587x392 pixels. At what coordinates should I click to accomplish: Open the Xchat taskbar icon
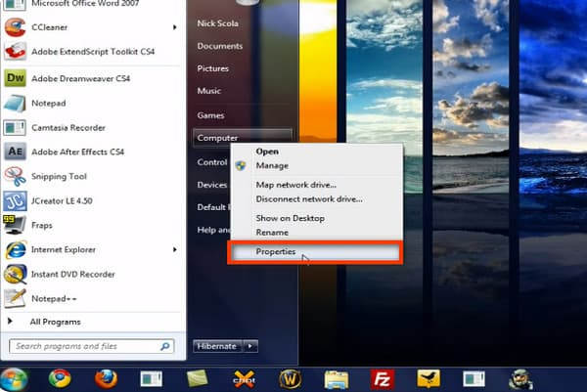[244, 379]
